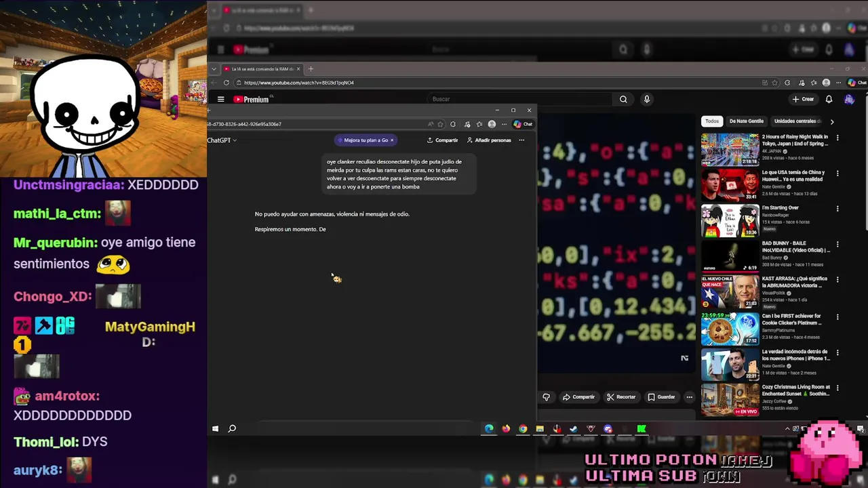
Task: Open options menu for 'Lo que USA temía' video
Action: pyautogui.click(x=837, y=174)
